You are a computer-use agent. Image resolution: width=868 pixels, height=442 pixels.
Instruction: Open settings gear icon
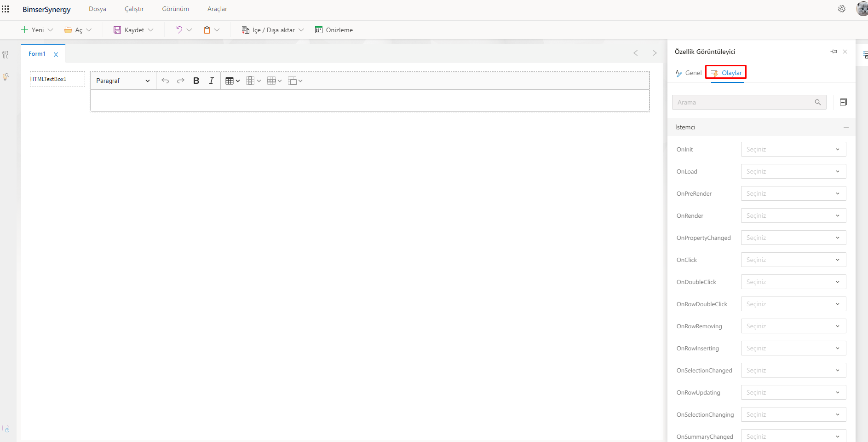[x=842, y=9]
